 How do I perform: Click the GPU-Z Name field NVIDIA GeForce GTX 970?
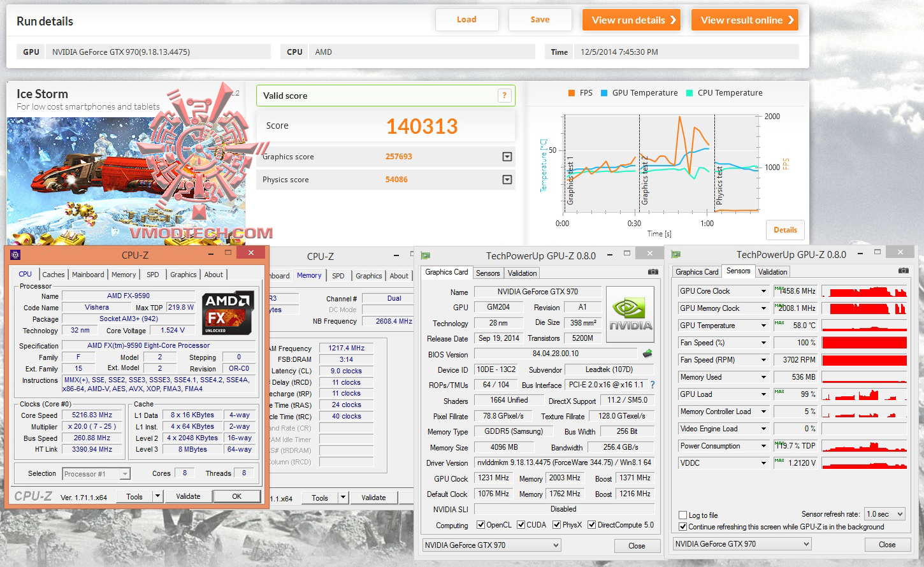point(538,292)
